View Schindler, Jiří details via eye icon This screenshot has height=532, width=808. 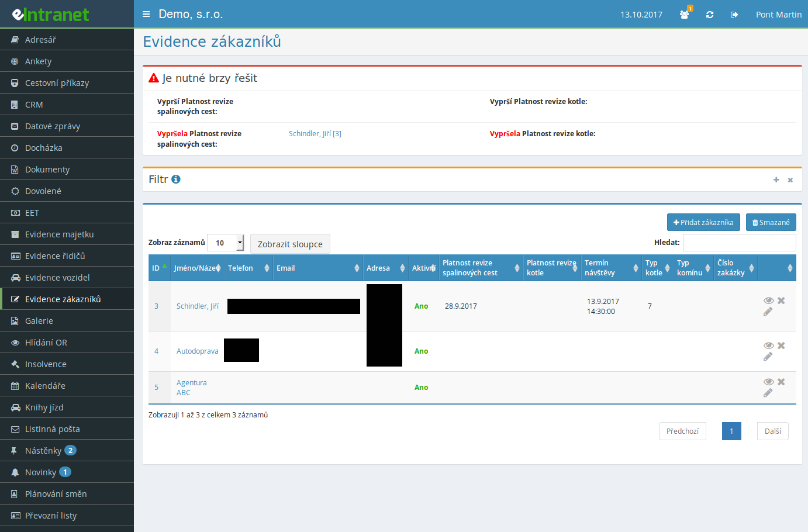(x=768, y=300)
